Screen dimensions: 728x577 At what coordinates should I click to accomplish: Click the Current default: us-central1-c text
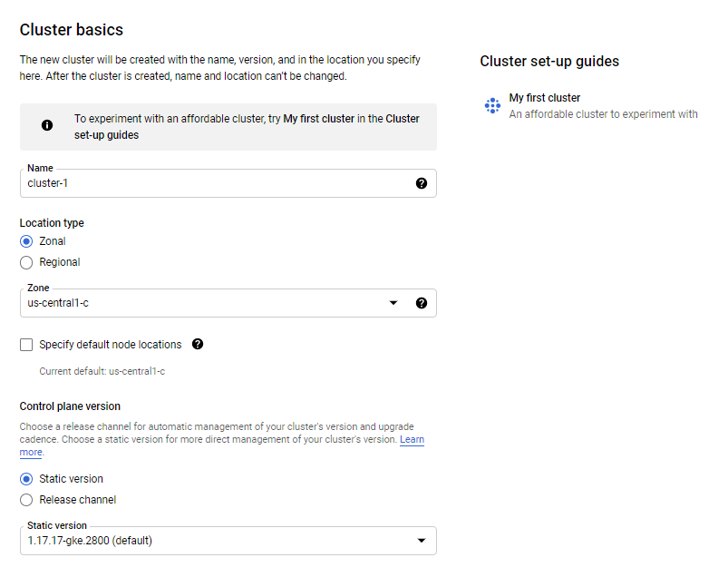point(102,371)
